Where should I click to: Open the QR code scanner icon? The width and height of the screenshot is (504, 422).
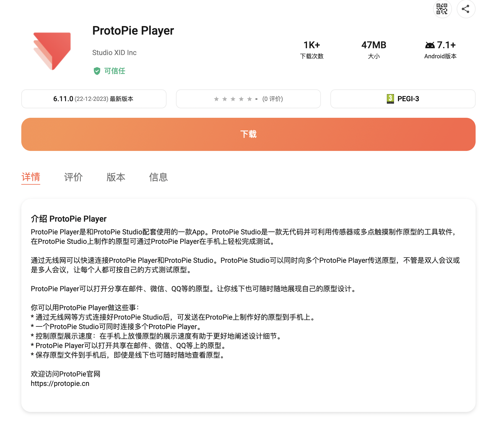tap(442, 9)
